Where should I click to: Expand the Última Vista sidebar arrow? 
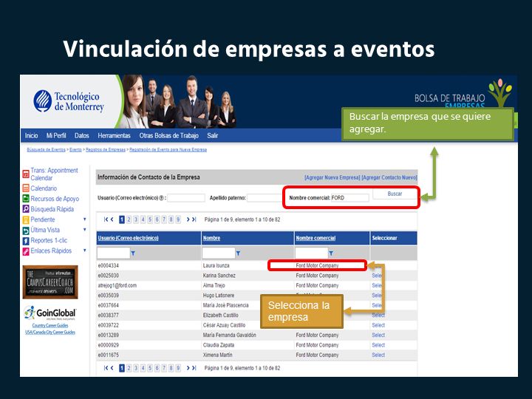click(85, 230)
